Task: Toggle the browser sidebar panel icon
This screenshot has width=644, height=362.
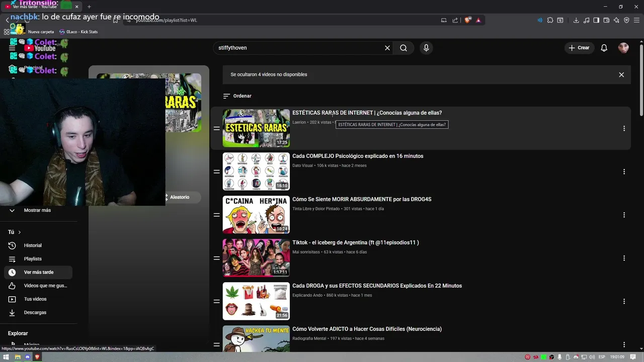Action: point(596,20)
